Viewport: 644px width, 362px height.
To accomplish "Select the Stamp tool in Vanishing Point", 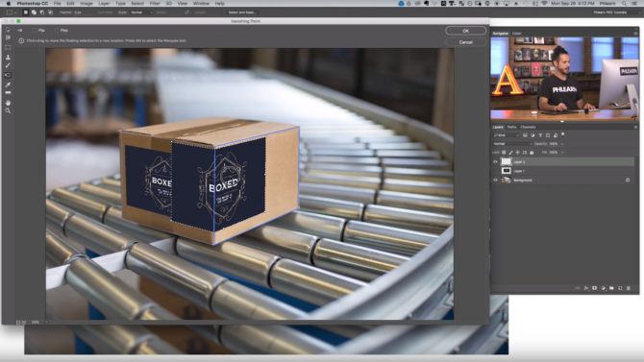I will (8, 57).
